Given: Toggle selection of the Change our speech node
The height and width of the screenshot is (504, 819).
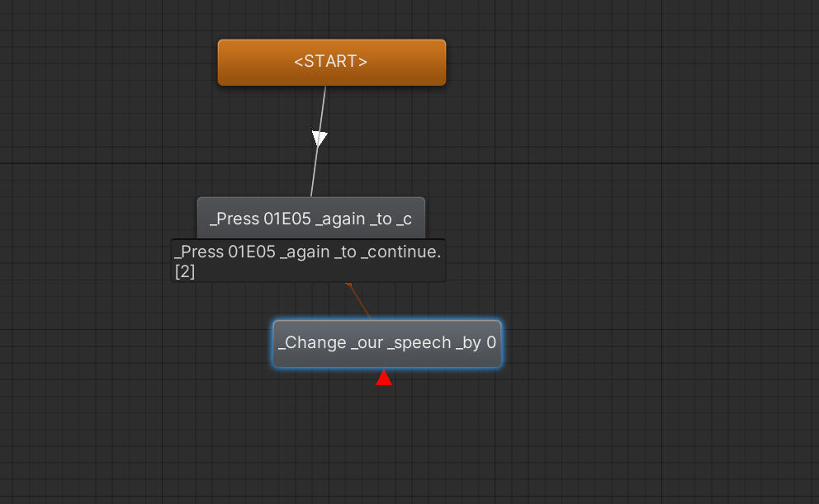Looking at the screenshot, I should [387, 343].
